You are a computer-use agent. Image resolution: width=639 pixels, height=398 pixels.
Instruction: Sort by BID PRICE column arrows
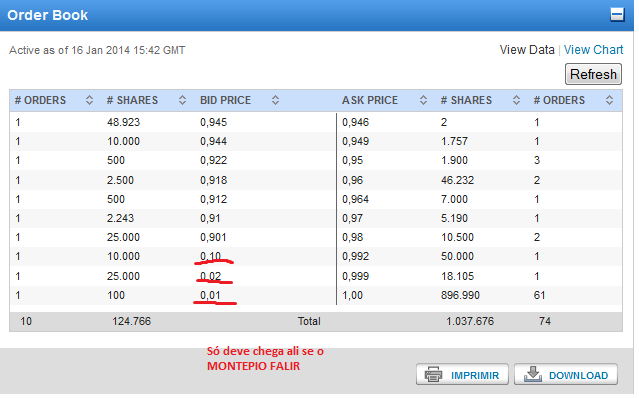pyautogui.click(x=275, y=100)
